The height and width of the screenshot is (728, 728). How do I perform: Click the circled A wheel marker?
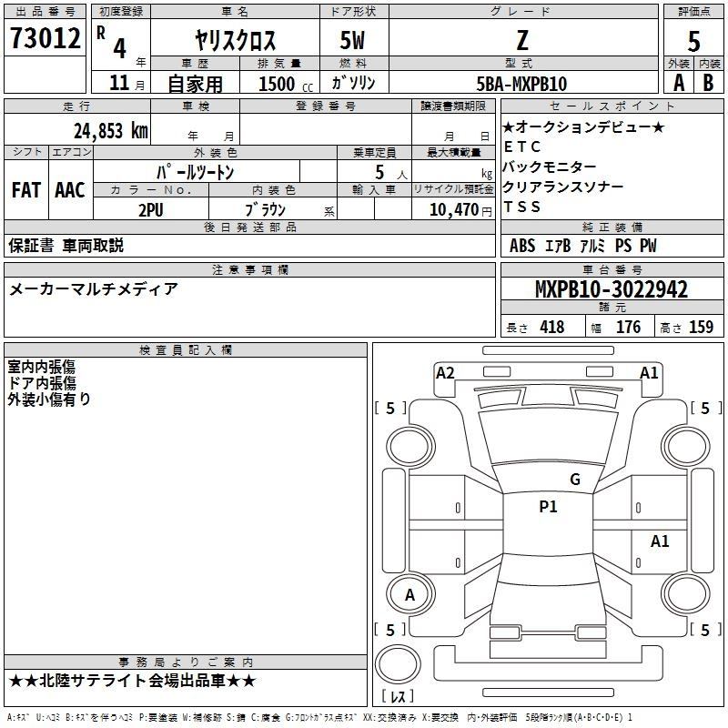(409, 594)
